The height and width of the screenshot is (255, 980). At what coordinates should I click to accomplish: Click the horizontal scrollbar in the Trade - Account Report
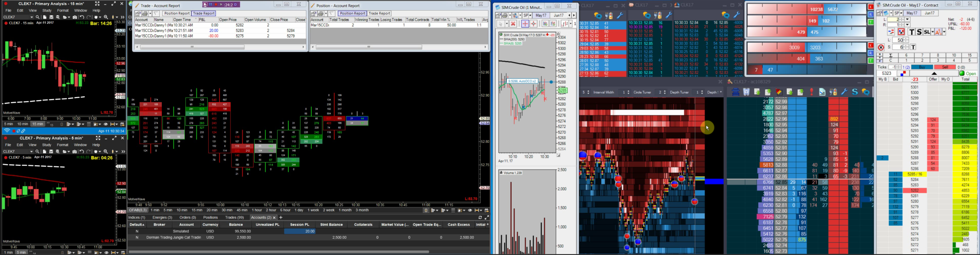tap(192, 47)
